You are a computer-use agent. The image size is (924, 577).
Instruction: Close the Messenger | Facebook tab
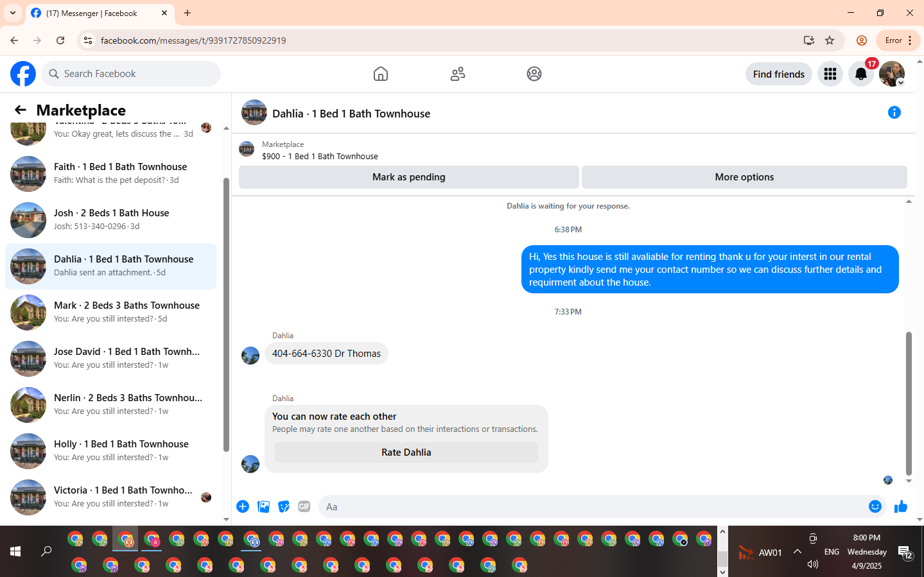164,13
